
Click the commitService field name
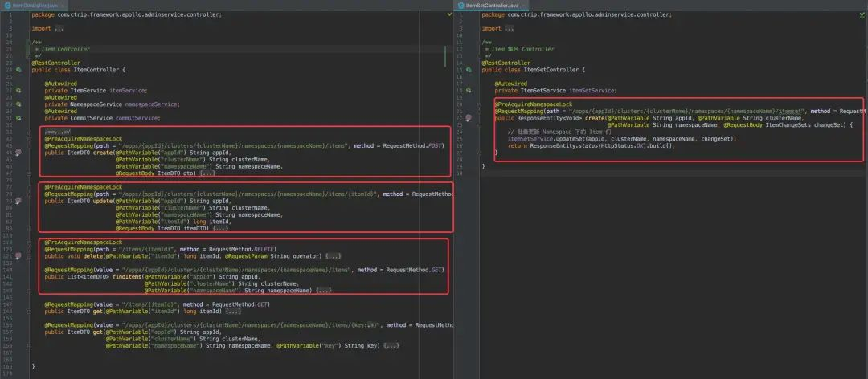(138, 118)
